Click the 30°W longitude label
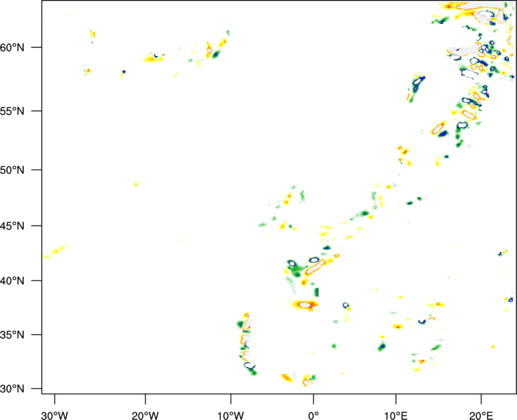 pyautogui.click(x=54, y=415)
